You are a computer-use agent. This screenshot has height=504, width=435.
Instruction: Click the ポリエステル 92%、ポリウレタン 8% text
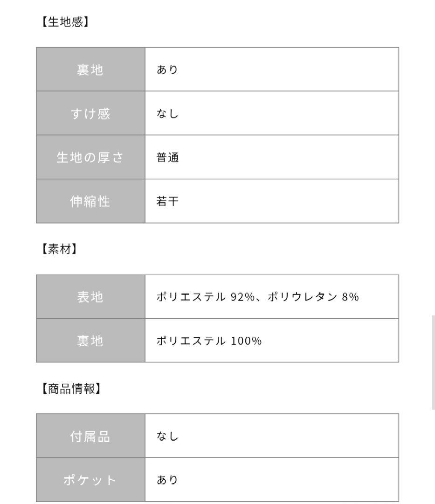tap(257, 297)
